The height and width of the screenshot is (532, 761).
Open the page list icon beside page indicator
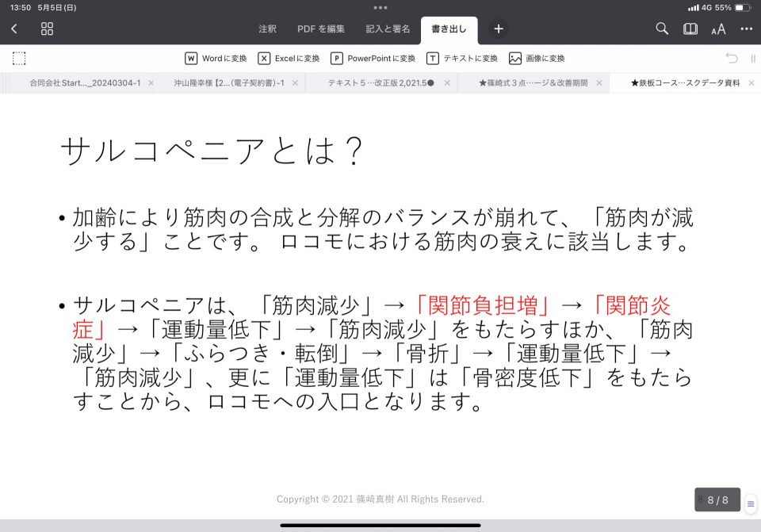[x=751, y=503]
